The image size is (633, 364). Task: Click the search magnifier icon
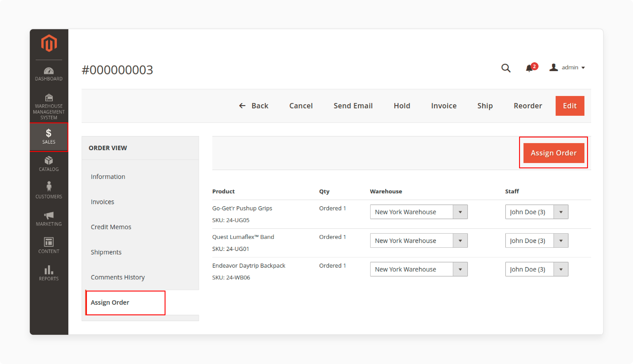[506, 68]
